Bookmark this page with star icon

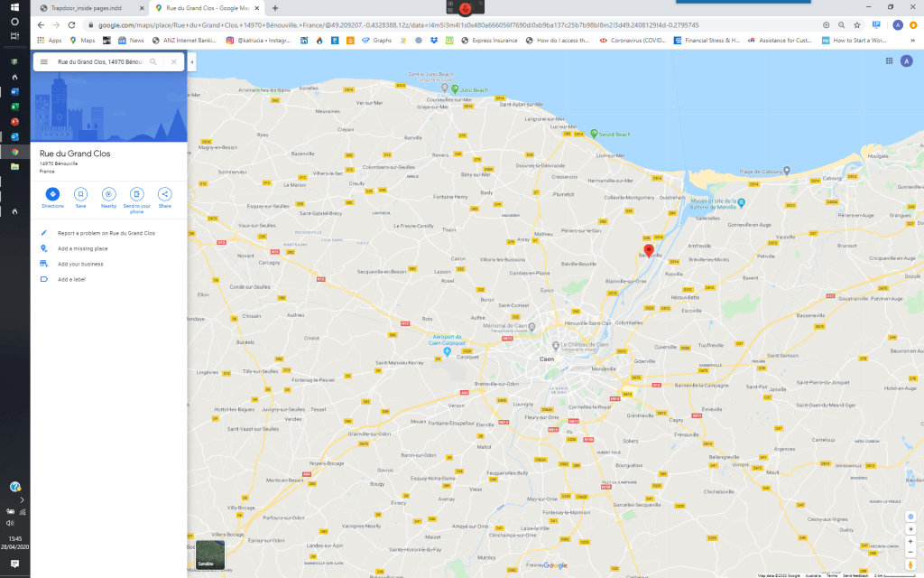857,24
